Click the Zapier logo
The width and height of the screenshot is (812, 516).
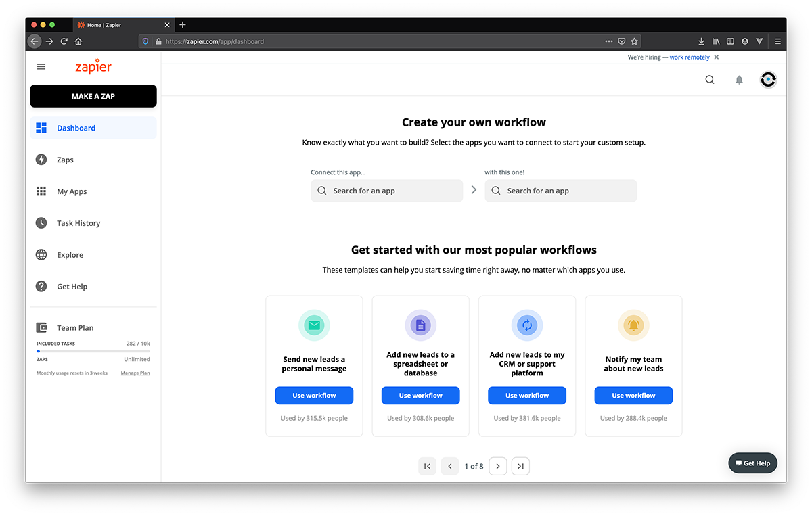(93, 68)
